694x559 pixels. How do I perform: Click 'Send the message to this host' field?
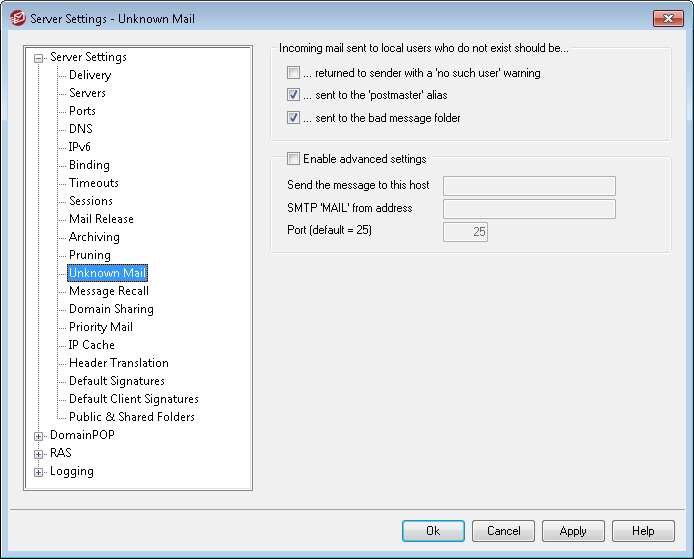529,186
